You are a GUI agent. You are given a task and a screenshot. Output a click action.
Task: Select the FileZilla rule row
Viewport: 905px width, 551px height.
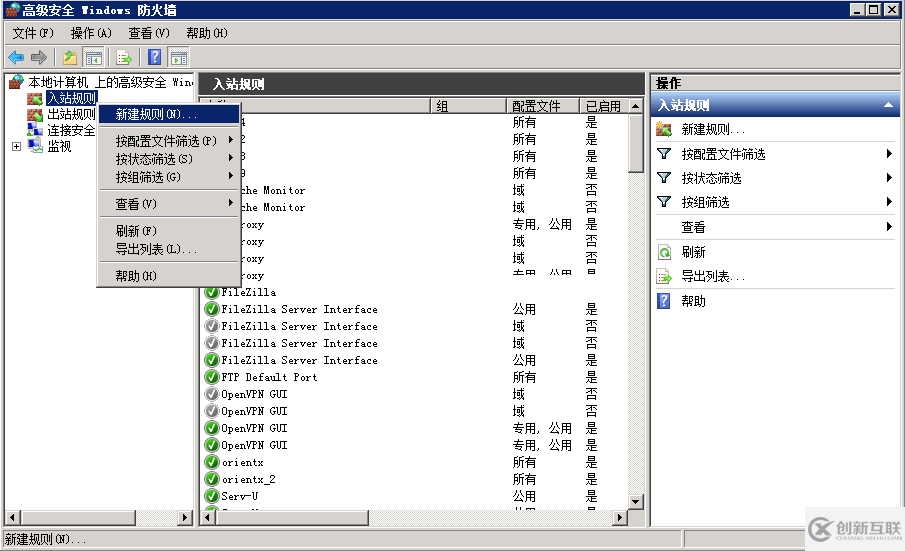[x=414, y=293]
